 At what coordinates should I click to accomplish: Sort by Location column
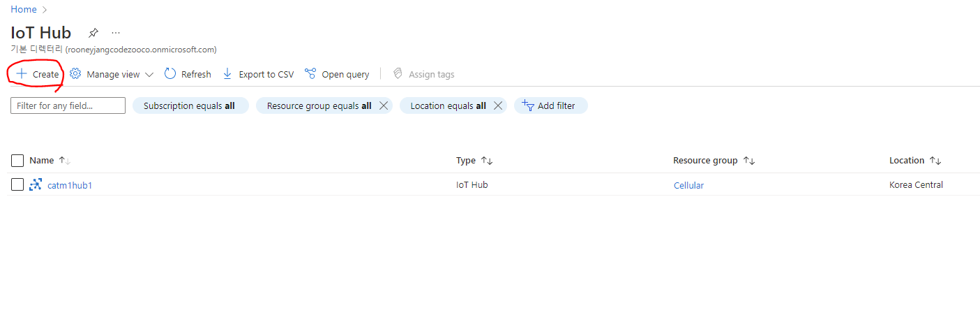pyautogui.click(x=915, y=161)
